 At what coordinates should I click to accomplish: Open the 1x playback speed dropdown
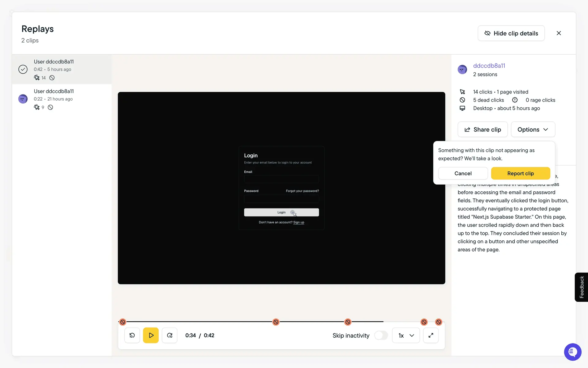point(406,335)
